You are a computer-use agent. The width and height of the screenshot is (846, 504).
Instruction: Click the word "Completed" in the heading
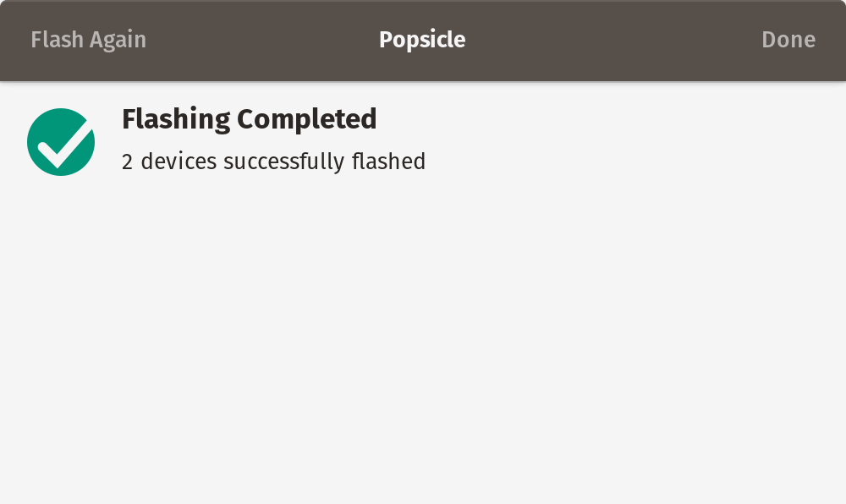(306, 119)
